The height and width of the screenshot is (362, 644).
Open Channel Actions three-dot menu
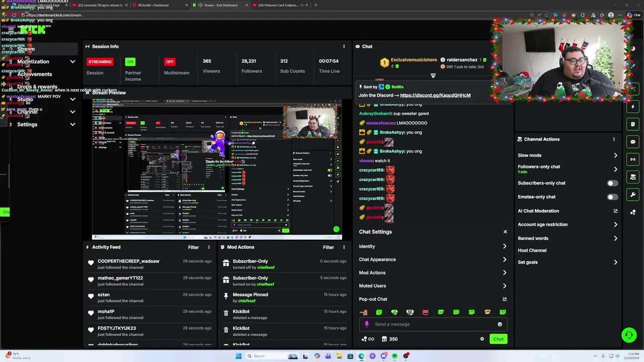[x=614, y=139]
